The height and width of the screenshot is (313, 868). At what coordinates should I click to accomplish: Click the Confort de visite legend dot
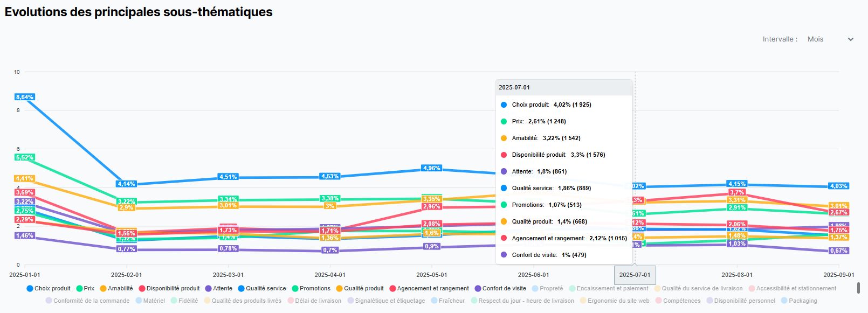tap(478, 288)
